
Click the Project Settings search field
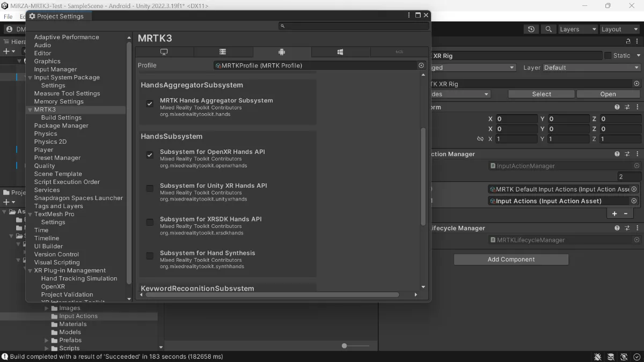(x=354, y=26)
